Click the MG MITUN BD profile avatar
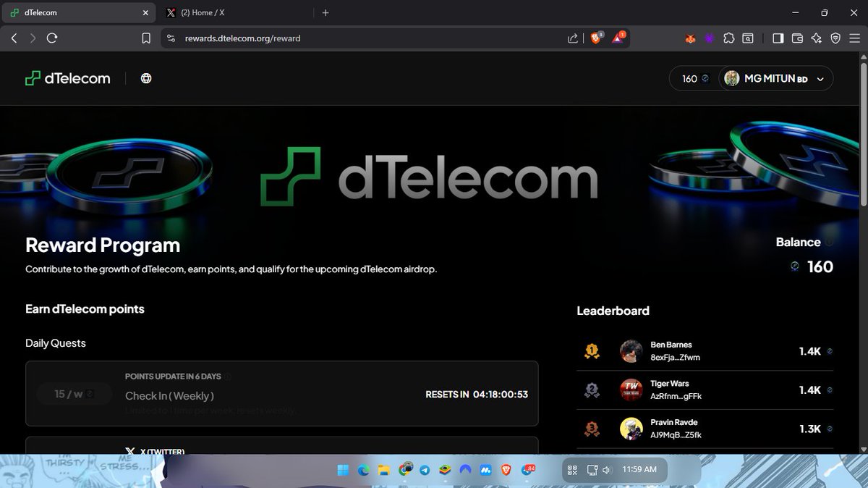 [732, 78]
